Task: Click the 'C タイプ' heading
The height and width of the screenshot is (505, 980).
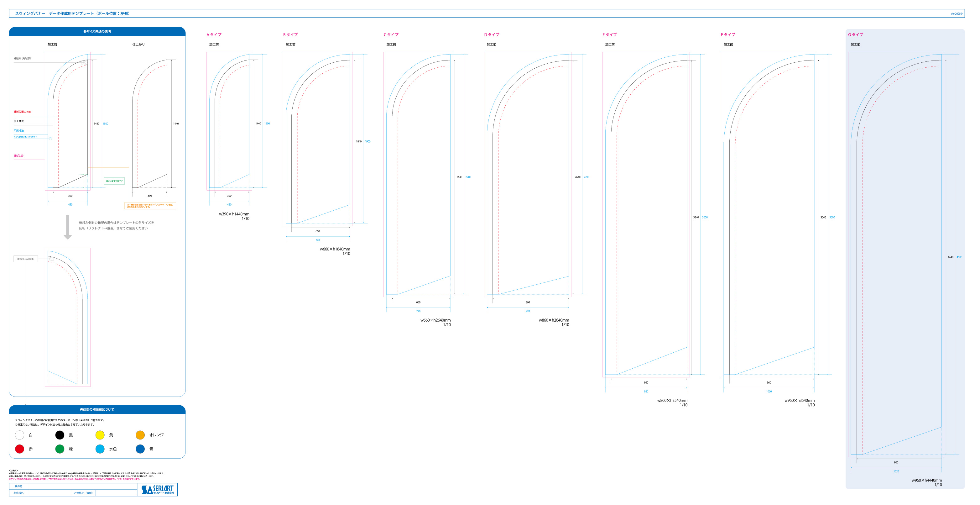Action: pyautogui.click(x=391, y=34)
